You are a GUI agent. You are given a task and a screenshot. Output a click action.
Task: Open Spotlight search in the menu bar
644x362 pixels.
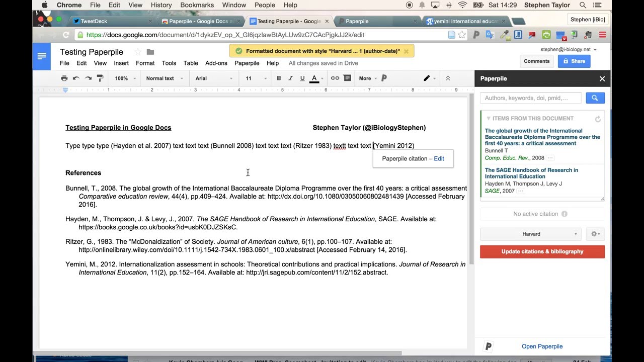click(583, 5)
